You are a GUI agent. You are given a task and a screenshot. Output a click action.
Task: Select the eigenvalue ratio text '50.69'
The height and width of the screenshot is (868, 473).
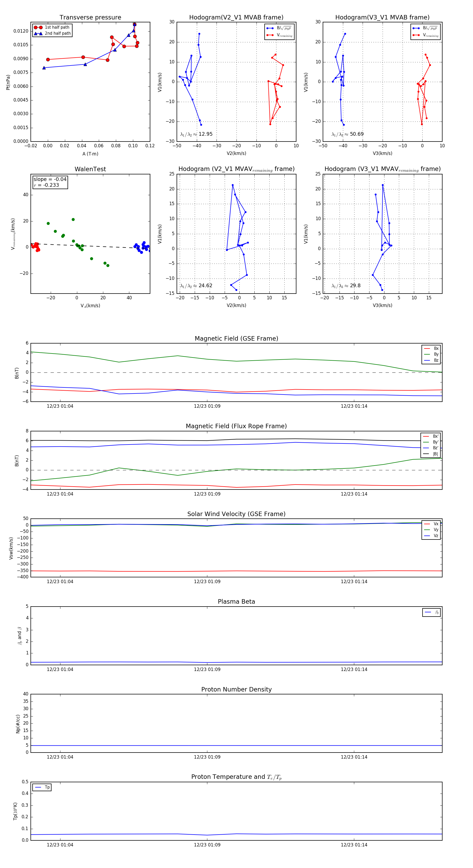357,134
